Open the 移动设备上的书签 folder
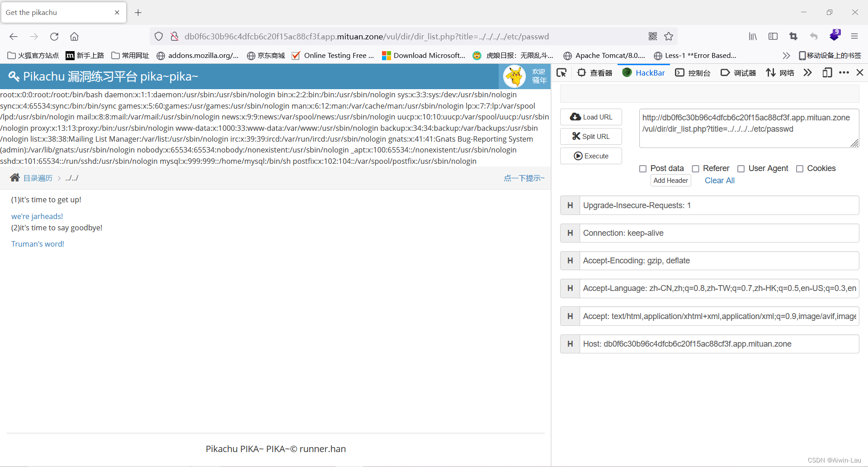The height and width of the screenshot is (467, 868). [x=830, y=56]
